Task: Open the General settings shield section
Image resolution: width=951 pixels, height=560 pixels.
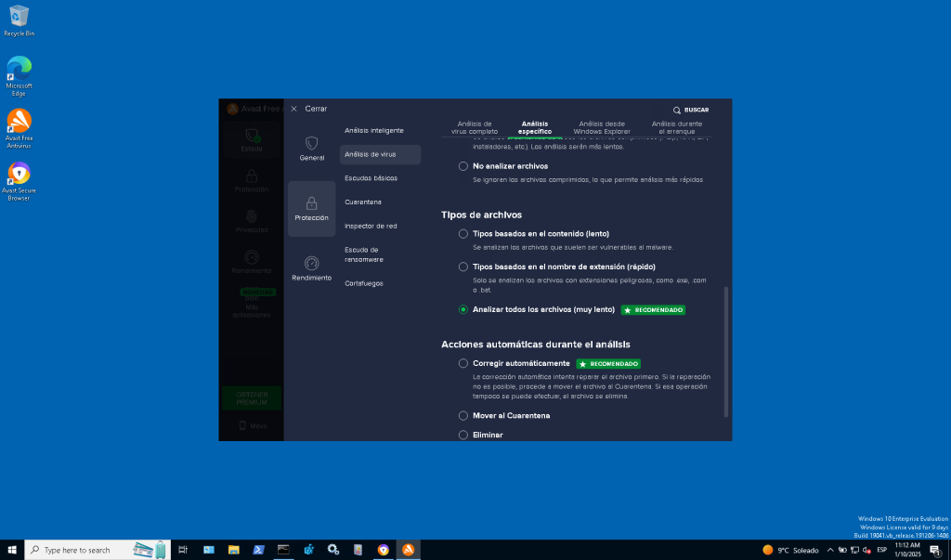Action: pos(312,149)
